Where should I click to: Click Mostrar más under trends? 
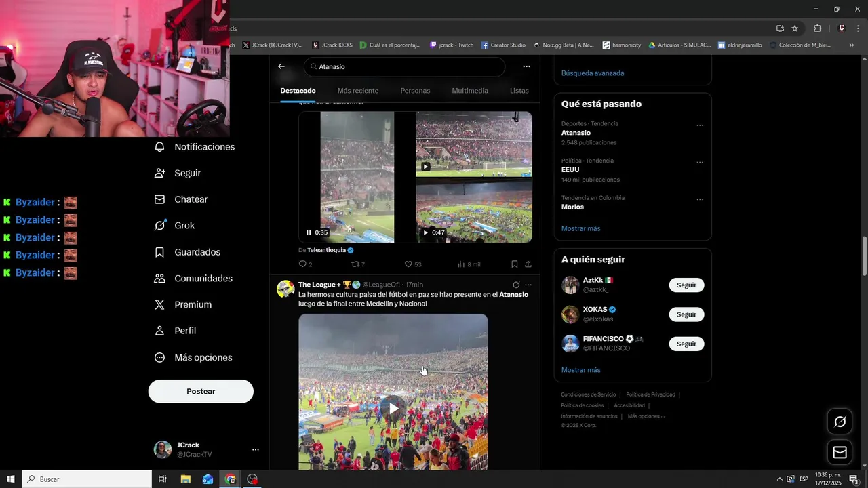click(x=580, y=228)
